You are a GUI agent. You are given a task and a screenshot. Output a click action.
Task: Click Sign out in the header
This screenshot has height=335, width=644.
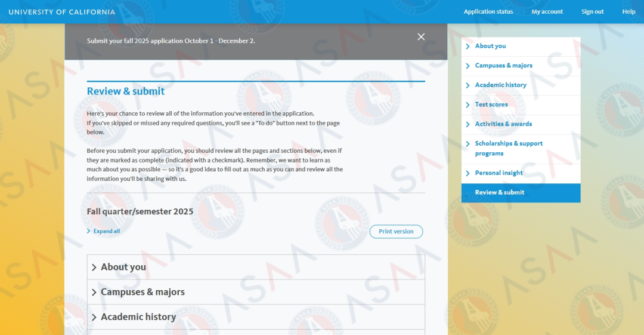click(592, 12)
